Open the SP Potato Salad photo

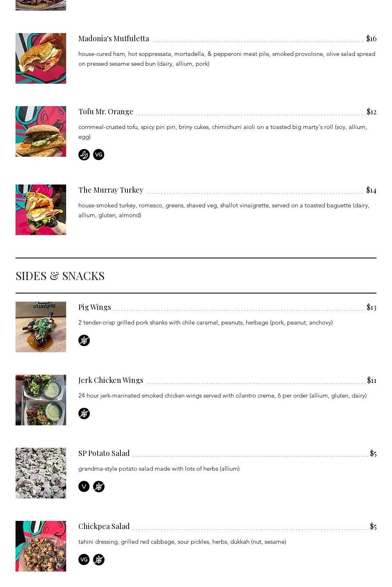(x=41, y=473)
